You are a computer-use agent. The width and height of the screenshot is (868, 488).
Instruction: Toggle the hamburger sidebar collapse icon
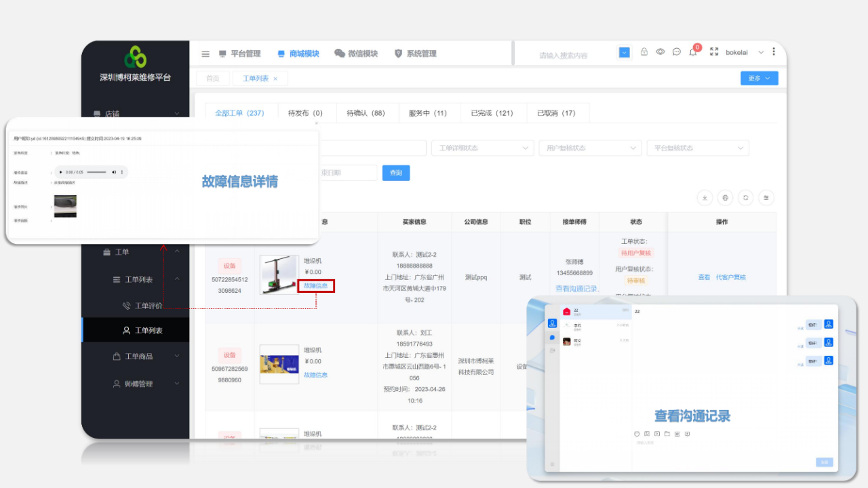pos(205,54)
